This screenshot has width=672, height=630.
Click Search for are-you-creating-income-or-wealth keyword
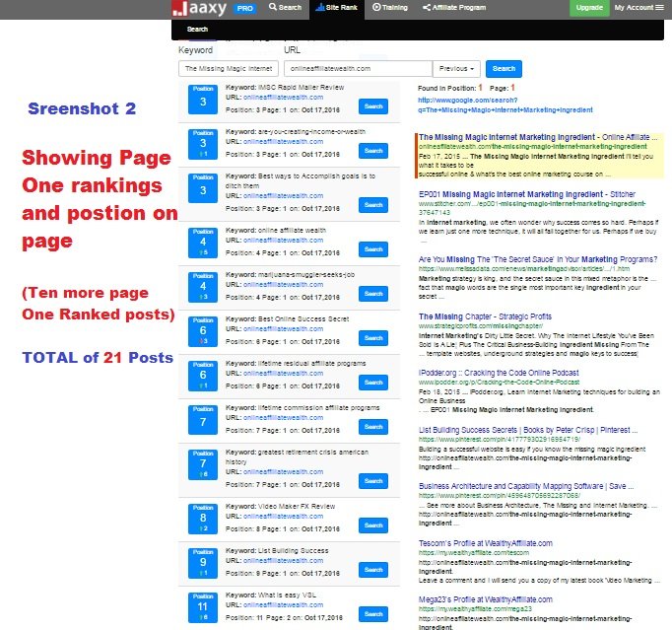[373, 151]
